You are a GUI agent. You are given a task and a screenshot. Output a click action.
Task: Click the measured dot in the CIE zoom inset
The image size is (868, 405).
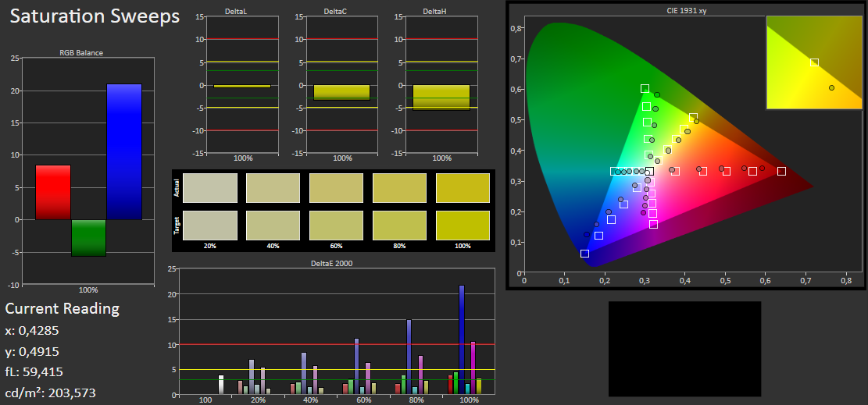coord(831,87)
